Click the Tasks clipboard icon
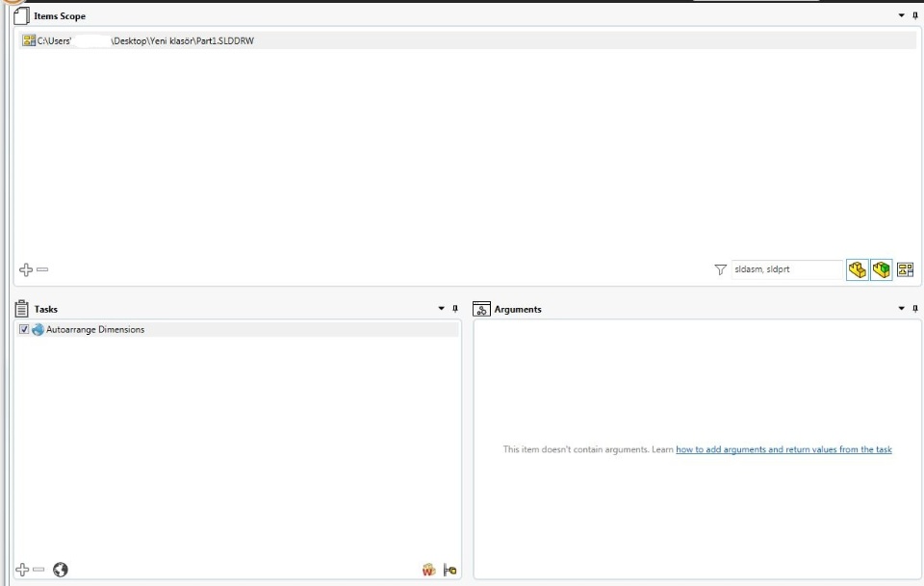The image size is (924, 586). coord(22,309)
